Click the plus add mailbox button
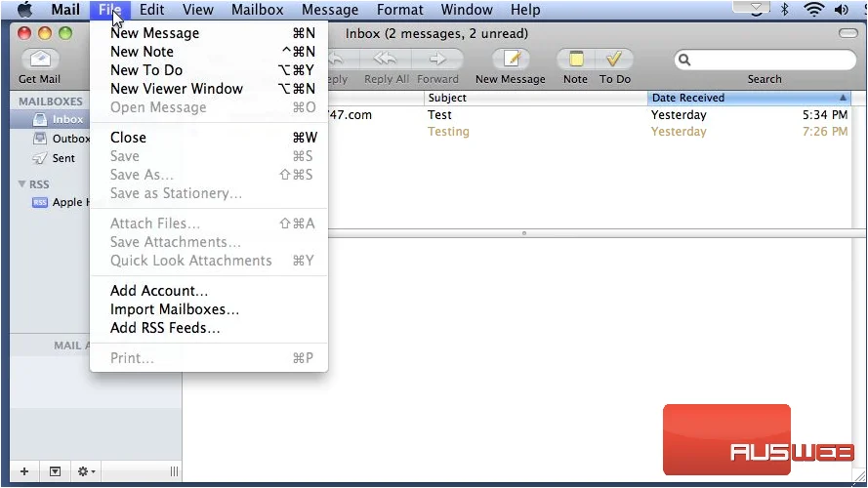Viewport: 868px width, 488px height. click(x=24, y=471)
